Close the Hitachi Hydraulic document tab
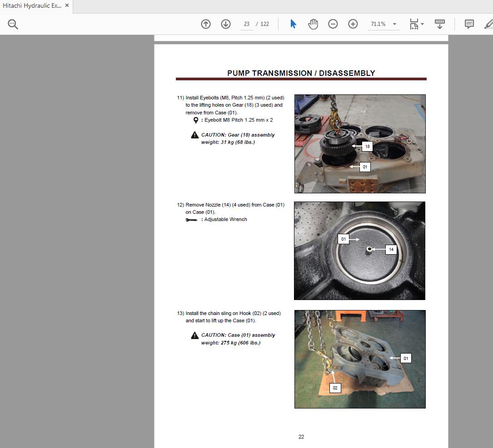493x448 pixels. (x=66, y=5)
